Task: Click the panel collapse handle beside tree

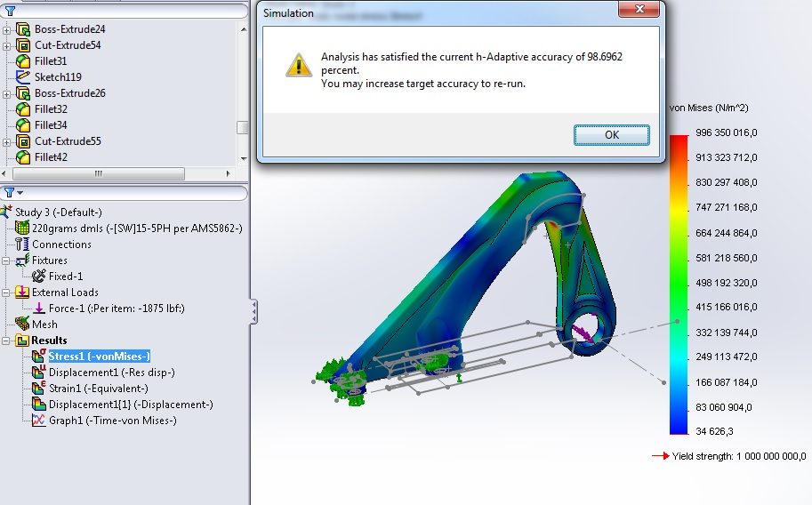Action: click(253, 311)
